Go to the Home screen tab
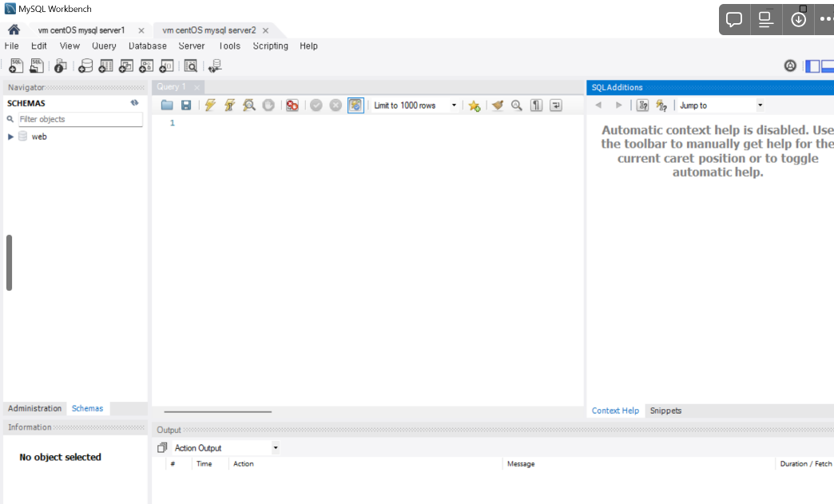834x504 pixels. click(14, 30)
